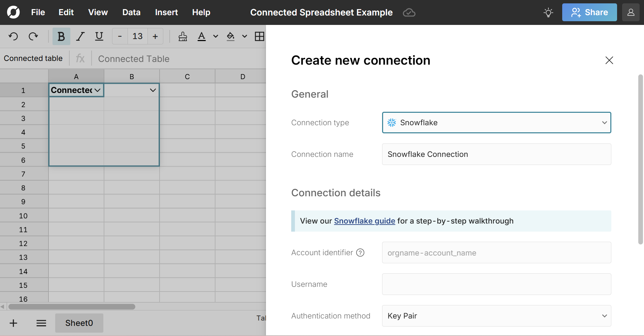Open the Insert menu
Image resolution: width=644 pixels, height=336 pixels.
coord(166,12)
